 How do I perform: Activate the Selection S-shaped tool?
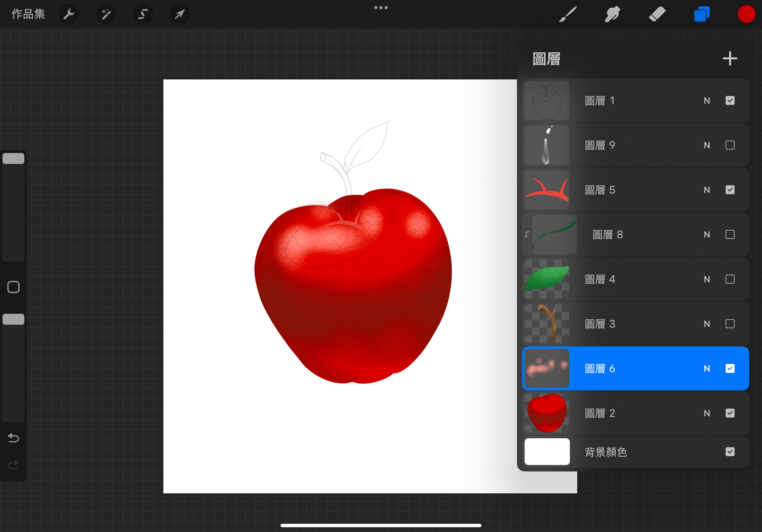tap(143, 14)
